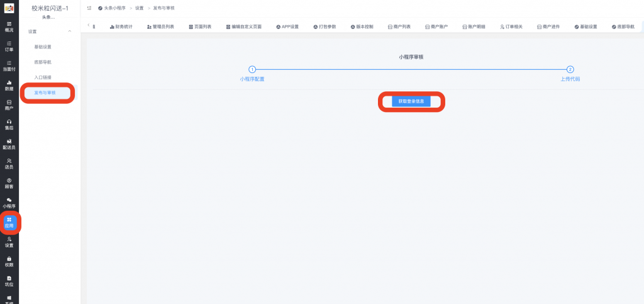Switch to the 订单相关 tab
The image size is (644, 304).
(x=511, y=26)
